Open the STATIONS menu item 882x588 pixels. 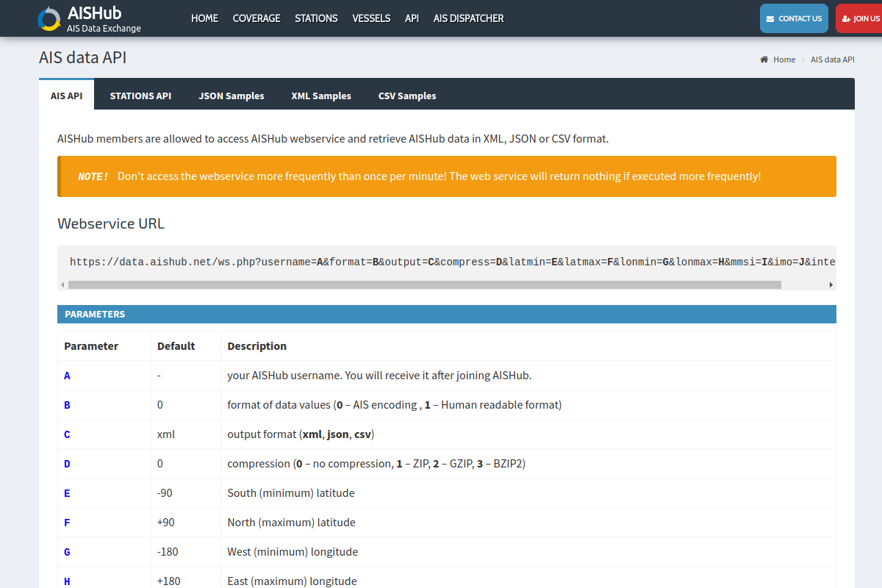pyautogui.click(x=316, y=18)
